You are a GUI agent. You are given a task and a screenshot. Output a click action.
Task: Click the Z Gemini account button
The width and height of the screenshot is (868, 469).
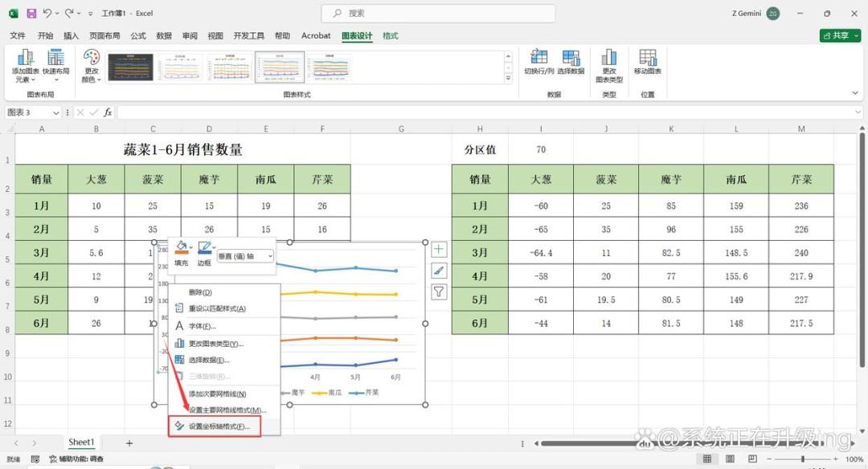755,14
